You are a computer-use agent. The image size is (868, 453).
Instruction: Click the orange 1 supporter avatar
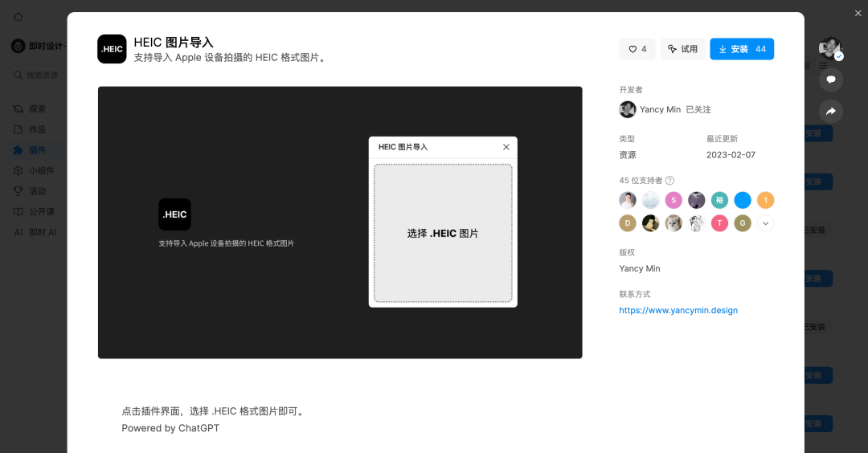[x=766, y=200]
